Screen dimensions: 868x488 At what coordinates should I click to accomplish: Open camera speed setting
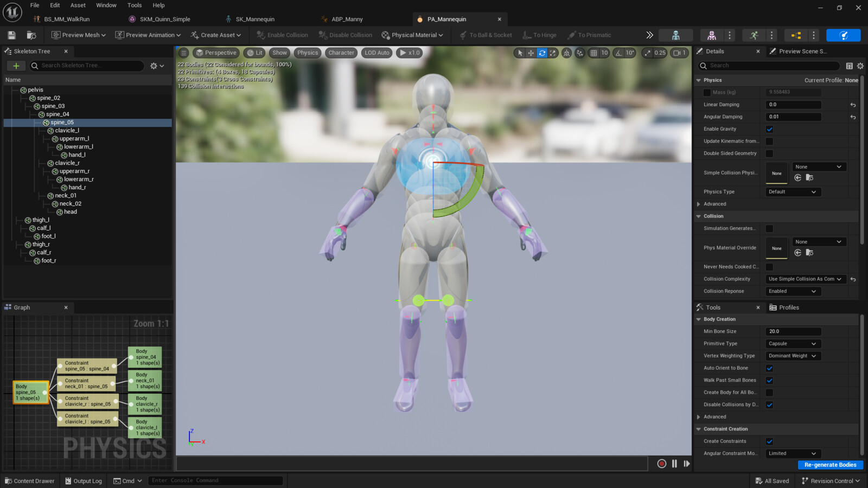coord(679,53)
